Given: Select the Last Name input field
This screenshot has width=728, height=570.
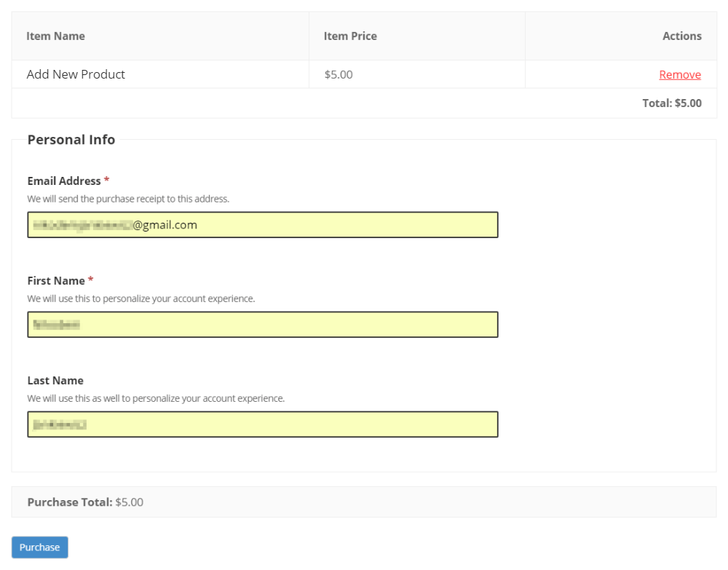Looking at the screenshot, I should click(x=262, y=424).
